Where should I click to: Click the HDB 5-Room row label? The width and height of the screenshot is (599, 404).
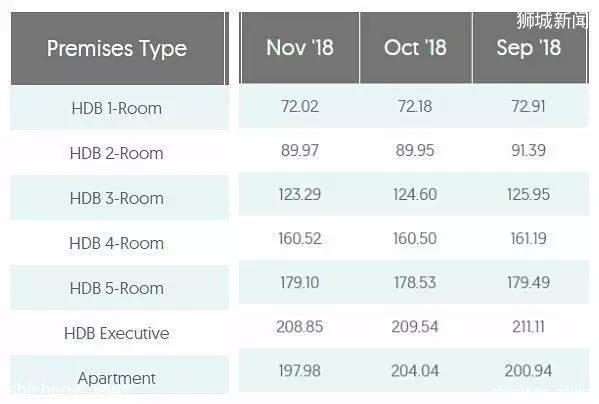117,288
